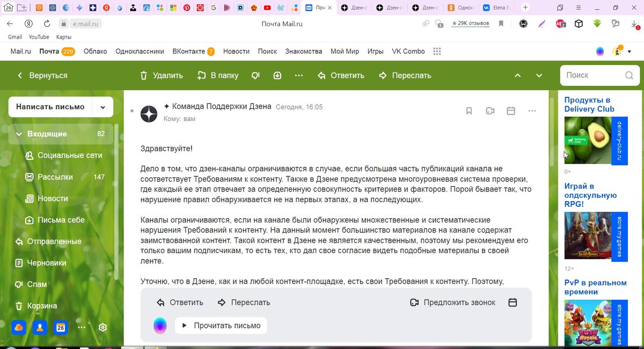Click Предложить звонок button

(x=452, y=302)
